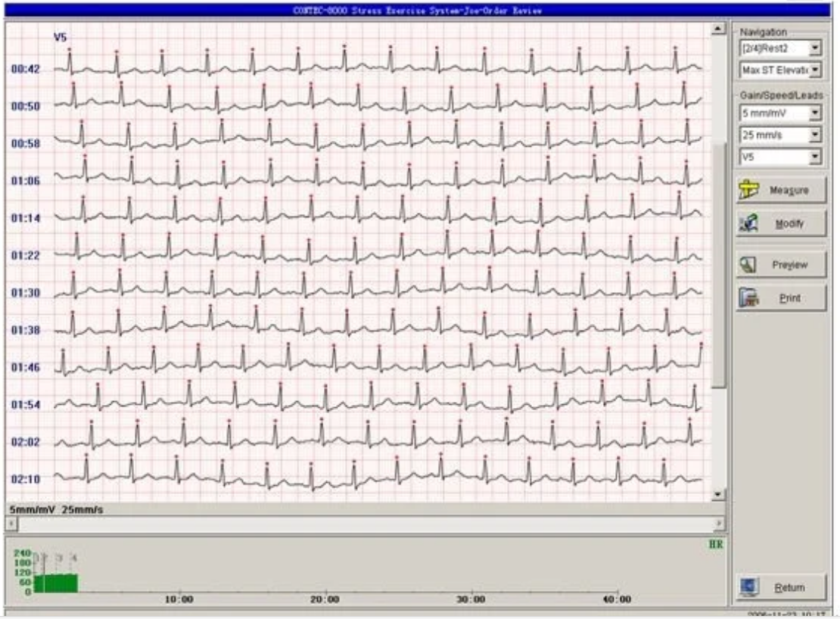Select the 00:42 time label

26,68
